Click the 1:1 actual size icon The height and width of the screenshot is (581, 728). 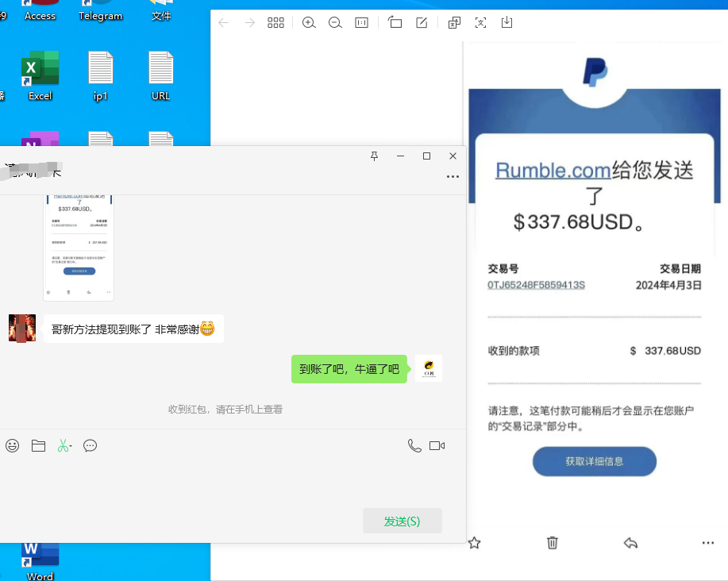point(361,22)
